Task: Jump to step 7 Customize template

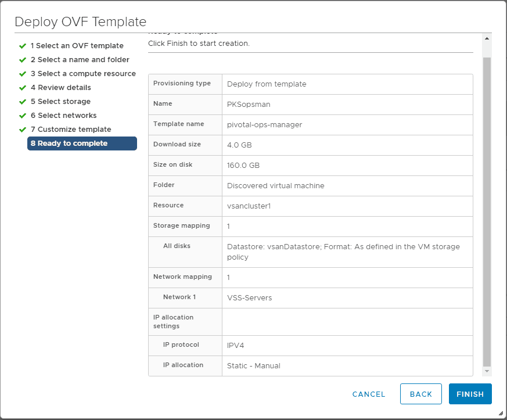Action: tap(71, 130)
